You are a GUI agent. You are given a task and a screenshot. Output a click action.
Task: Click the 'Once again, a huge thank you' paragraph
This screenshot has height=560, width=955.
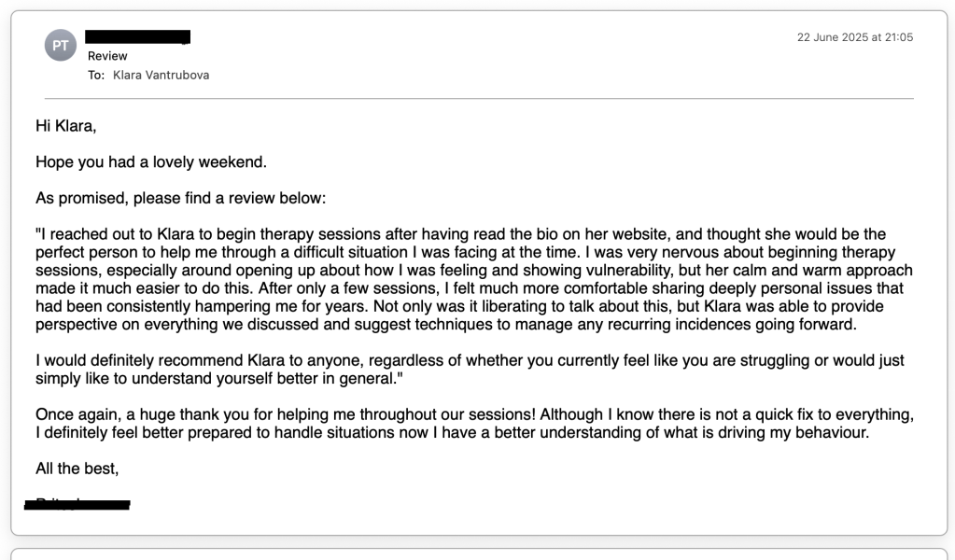(187, 414)
